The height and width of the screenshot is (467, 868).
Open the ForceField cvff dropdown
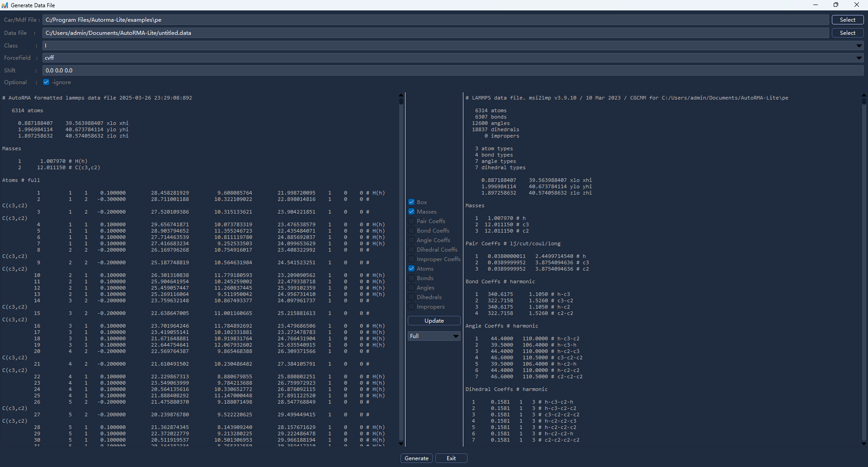[x=453, y=57]
